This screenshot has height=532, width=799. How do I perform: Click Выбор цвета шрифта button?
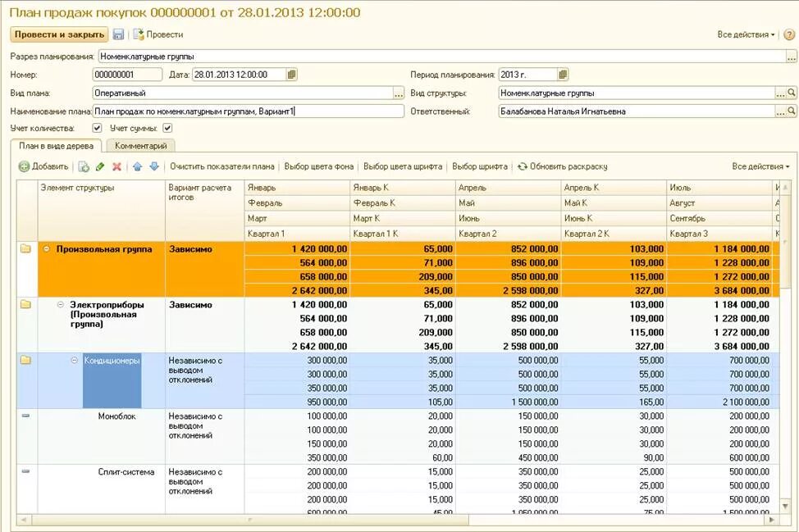tap(403, 166)
